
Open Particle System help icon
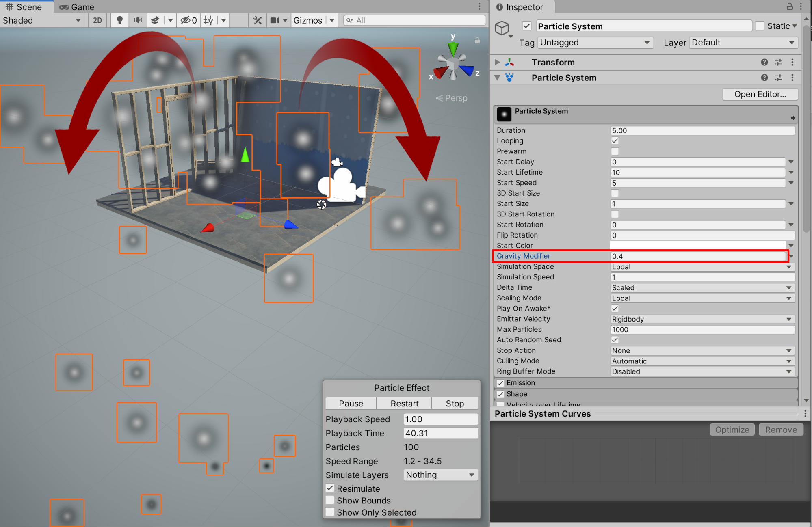[764, 78]
